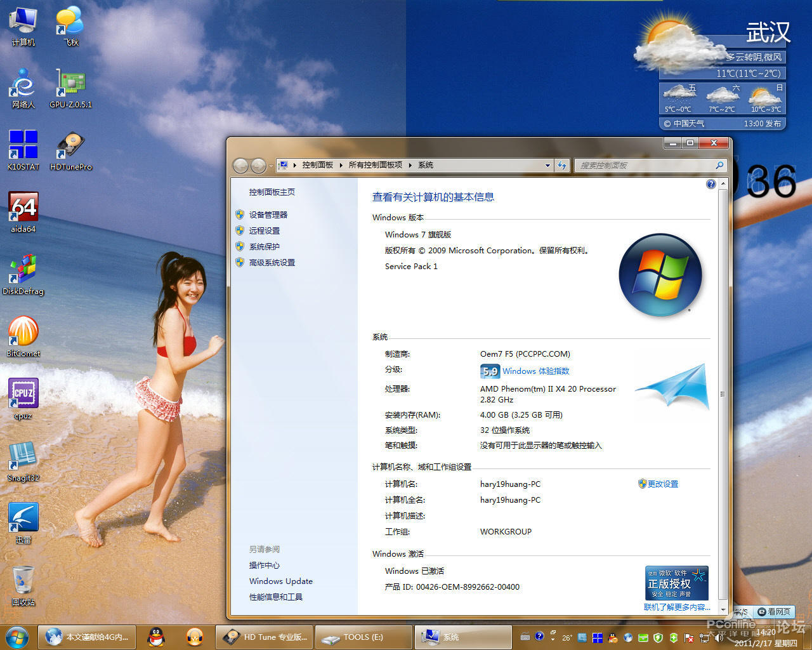
Task: Open address bar history dropdown arrow
Action: click(547, 165)
